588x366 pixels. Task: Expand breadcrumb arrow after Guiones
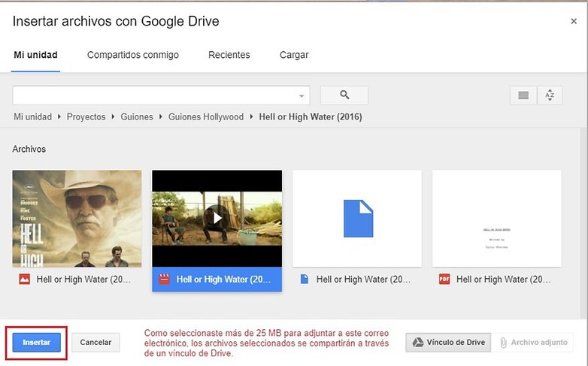(160, 117)
